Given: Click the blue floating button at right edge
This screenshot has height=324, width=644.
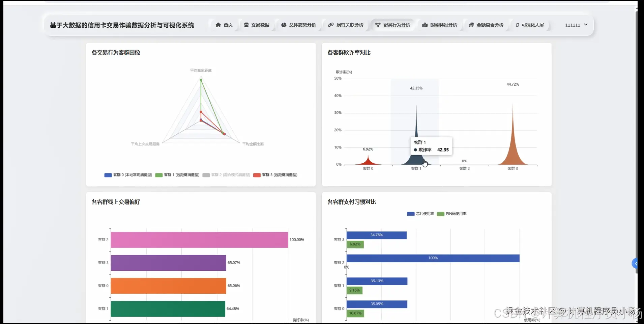Looking at the screenshot, I should click(635, 263).
